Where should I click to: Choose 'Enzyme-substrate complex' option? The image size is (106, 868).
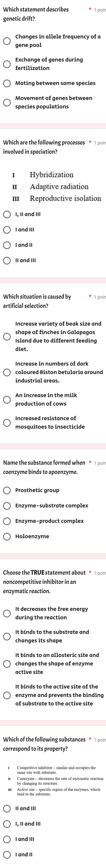pyautogui.click(x=7, y=506)
